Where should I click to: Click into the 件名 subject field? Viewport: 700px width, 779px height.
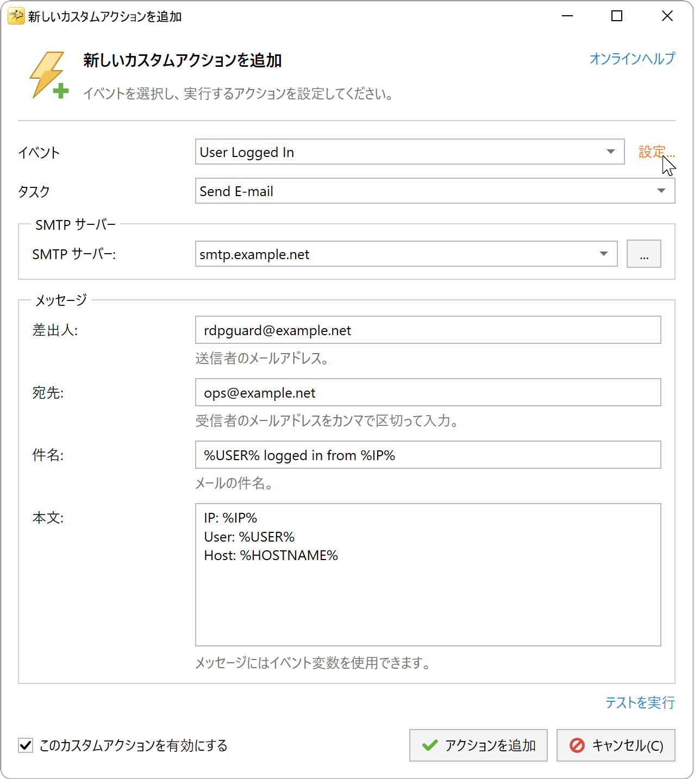pyautogui.click(x=428, y=455)
